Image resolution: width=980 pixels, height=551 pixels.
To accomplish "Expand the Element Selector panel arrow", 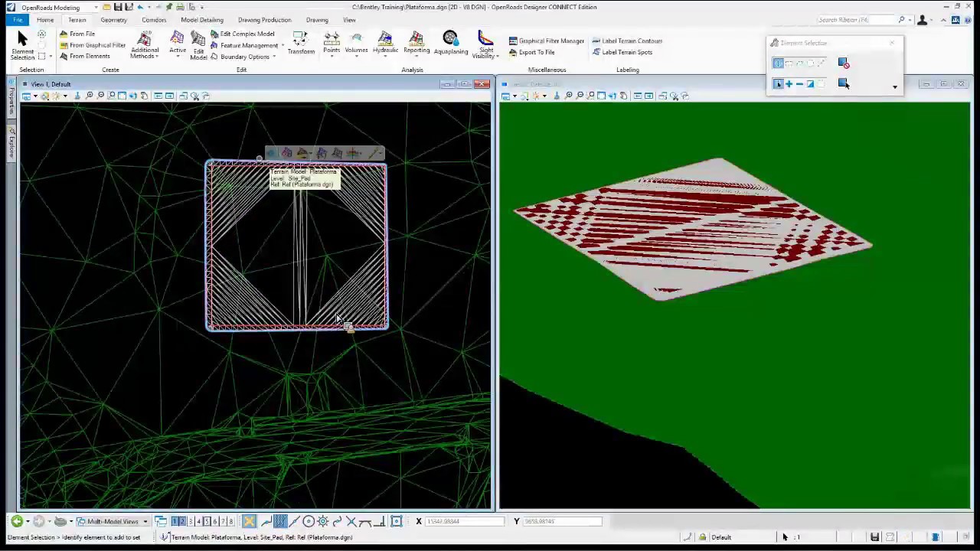I will 894,86.
